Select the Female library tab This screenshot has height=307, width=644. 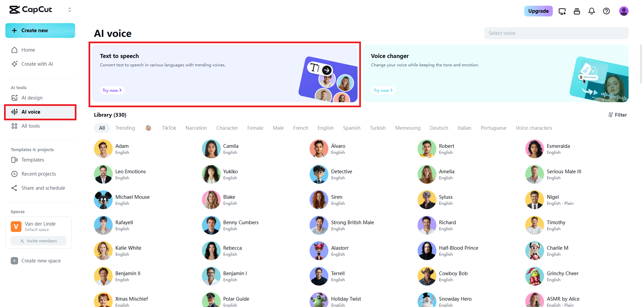pyautogui.click(x=255, y=128)
